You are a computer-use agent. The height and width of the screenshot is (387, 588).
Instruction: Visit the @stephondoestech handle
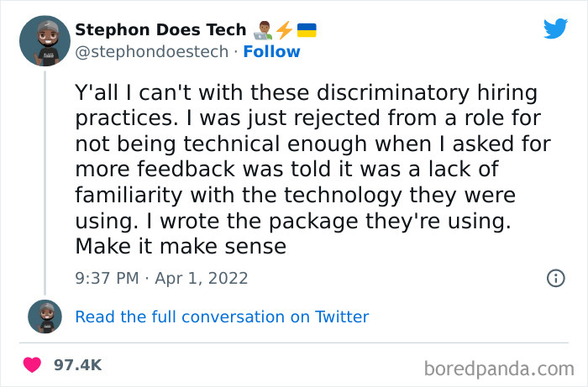(151, 52)
